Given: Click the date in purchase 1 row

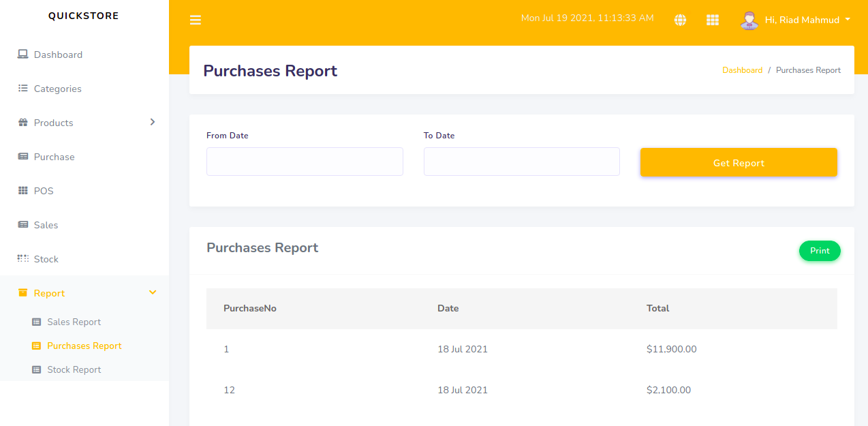Looking at the screenshot, I should [463, 349].
